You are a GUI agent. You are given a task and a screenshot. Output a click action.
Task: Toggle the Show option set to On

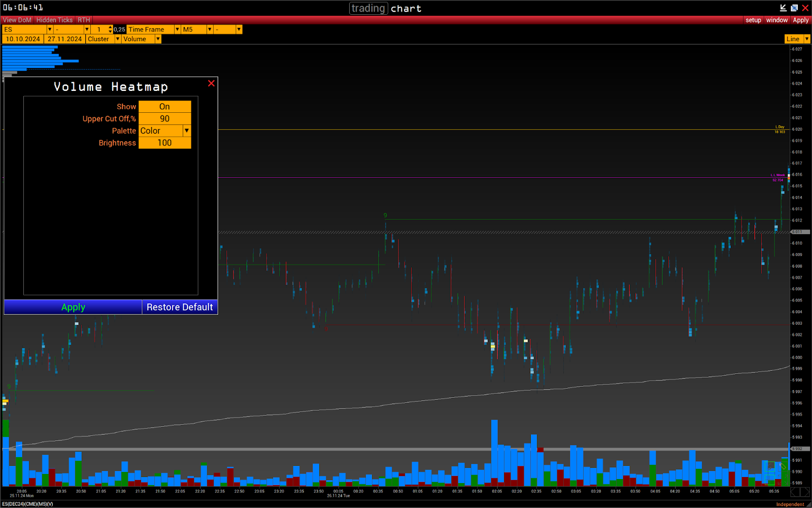click(164, 107)
